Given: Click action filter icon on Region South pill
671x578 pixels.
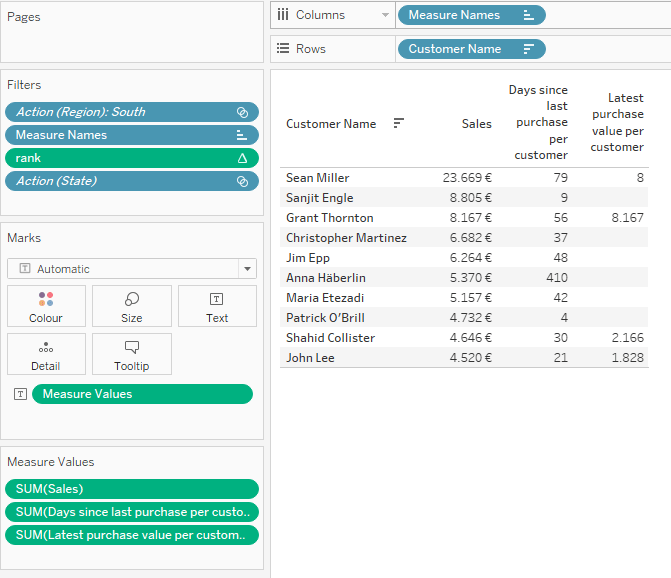Looking at the screenshot, I should [x=242, y=112].
